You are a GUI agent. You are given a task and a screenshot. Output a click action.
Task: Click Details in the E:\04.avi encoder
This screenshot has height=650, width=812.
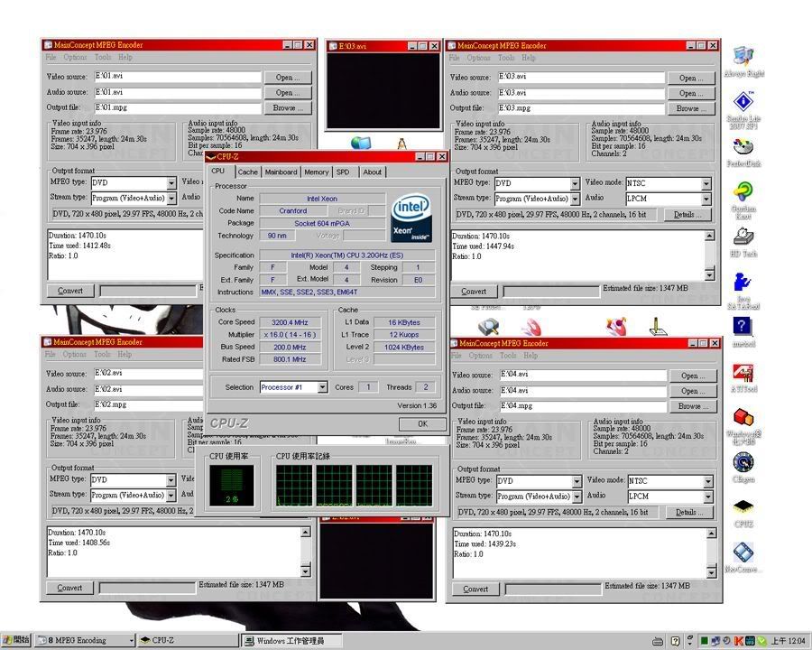click(689, 512)
